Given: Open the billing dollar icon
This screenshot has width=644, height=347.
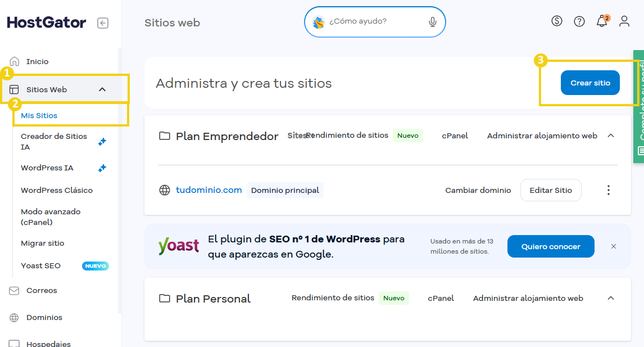Looking at the screenshot, I should (556, 21).
